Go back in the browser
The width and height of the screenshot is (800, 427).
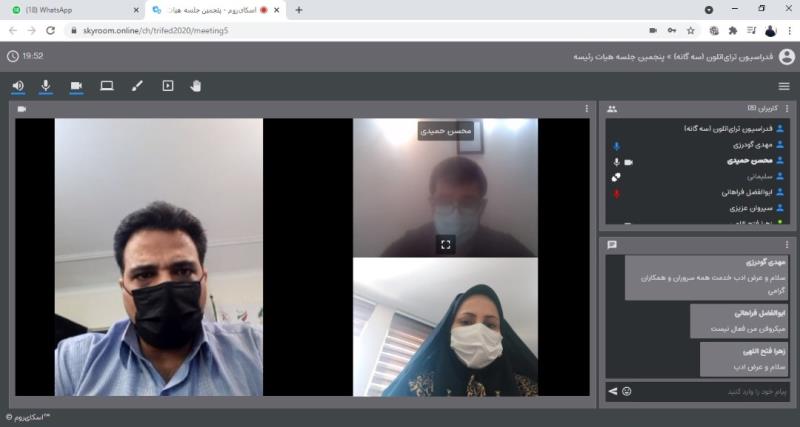(x=13, y=31)
